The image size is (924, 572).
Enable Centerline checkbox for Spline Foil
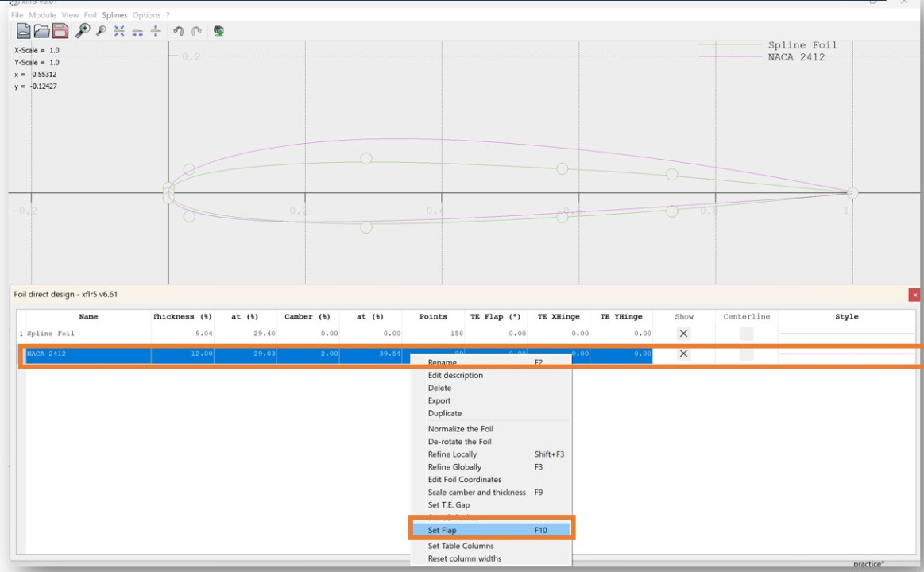click(x=746, y=334)
